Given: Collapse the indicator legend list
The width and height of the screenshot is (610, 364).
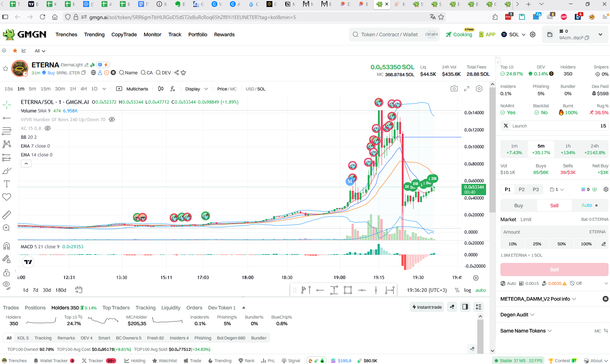Looking at the screenshot, I should click(x=26, y=164).
